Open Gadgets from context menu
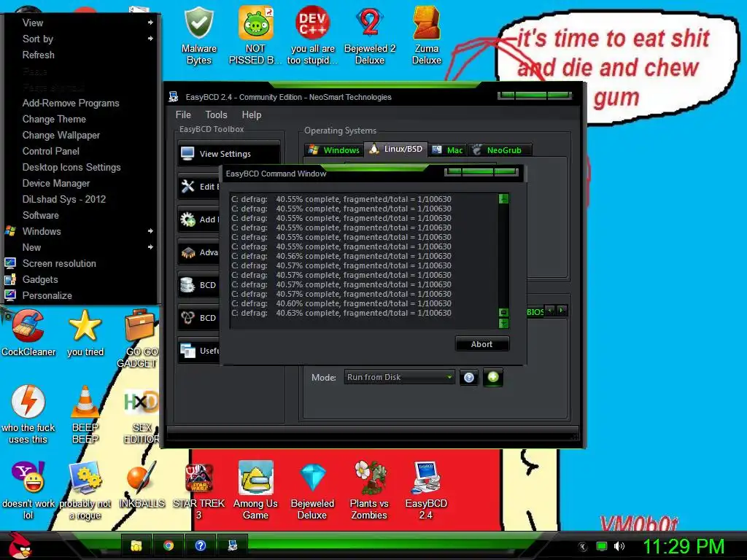747x560 pixels. pos(81,280)
